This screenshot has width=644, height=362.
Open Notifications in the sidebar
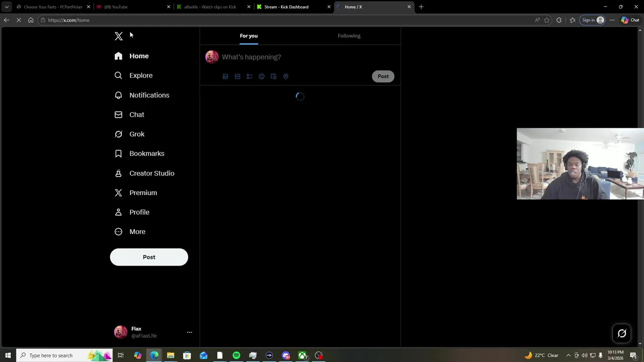click(x=142, y=95)
